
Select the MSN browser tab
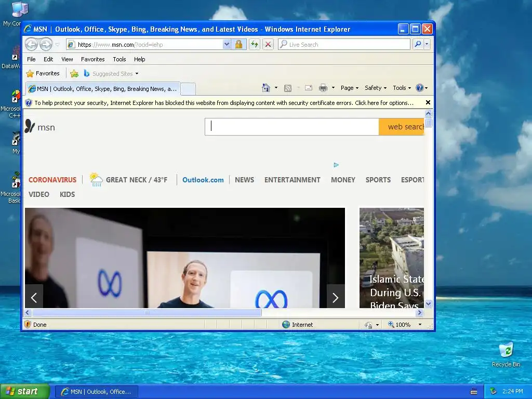click(103, 89)
